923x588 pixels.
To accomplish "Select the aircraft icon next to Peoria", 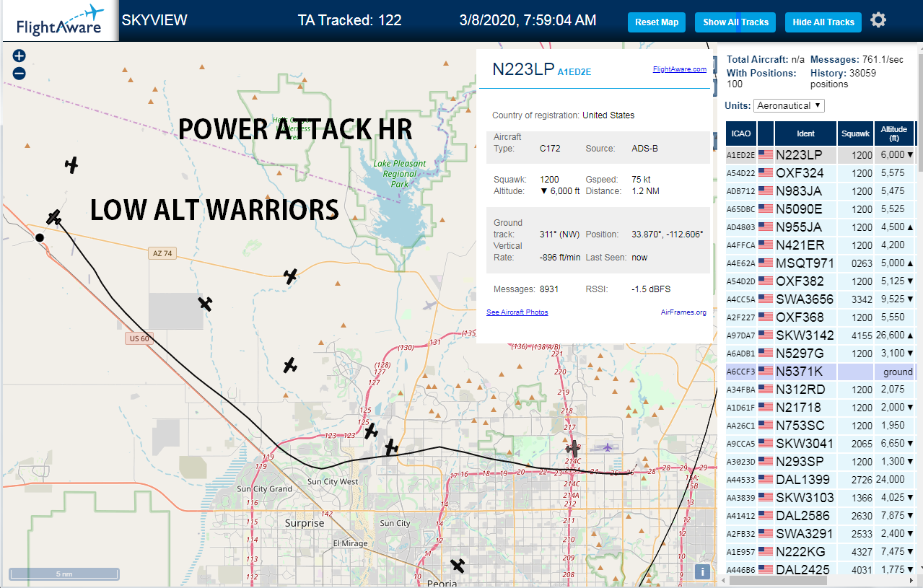I will pos(458,564).
